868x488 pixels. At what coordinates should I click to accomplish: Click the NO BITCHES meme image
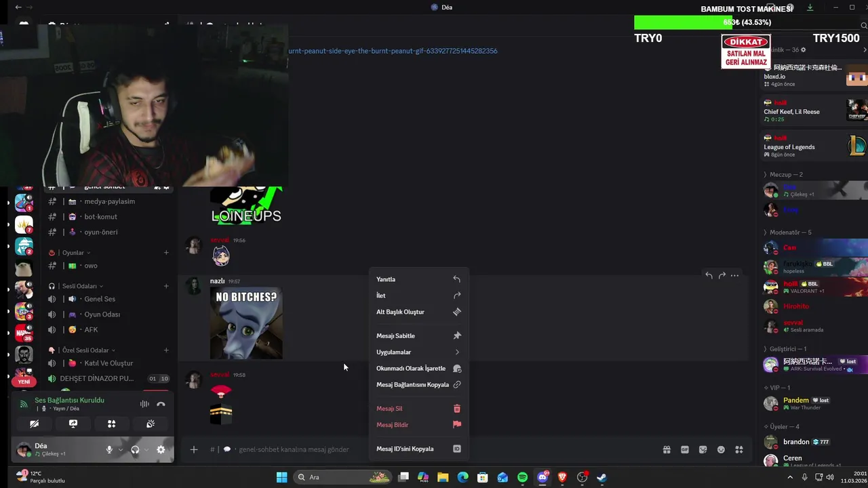(x=246, y=323)
